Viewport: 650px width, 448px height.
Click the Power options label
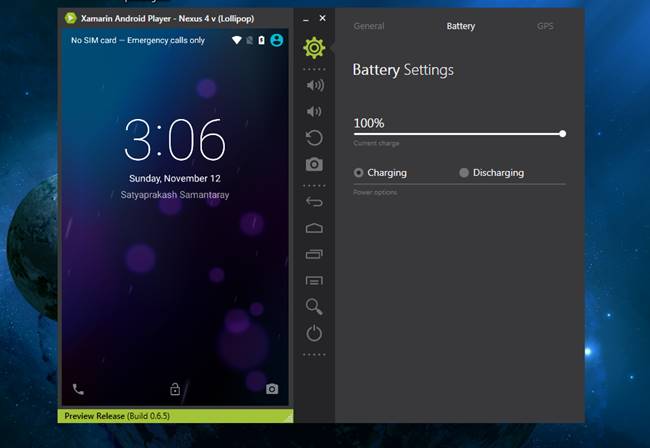tap(375, 192)
